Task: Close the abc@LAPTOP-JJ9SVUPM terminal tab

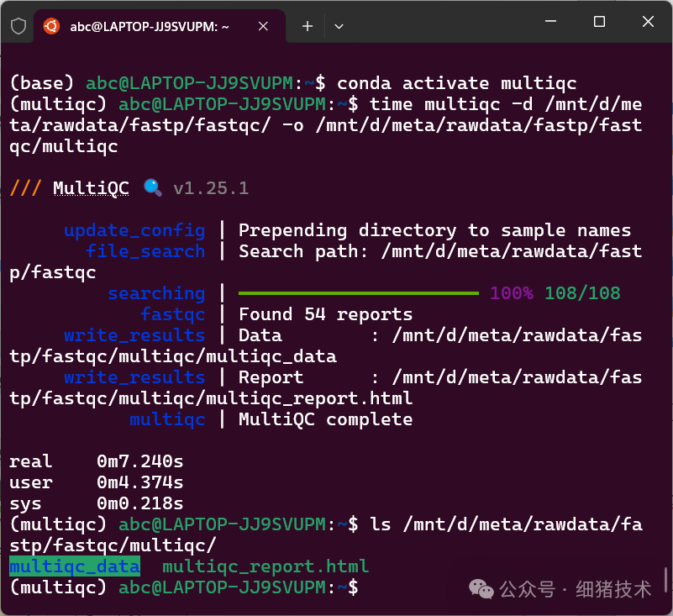Action: (x=263, y=26)
